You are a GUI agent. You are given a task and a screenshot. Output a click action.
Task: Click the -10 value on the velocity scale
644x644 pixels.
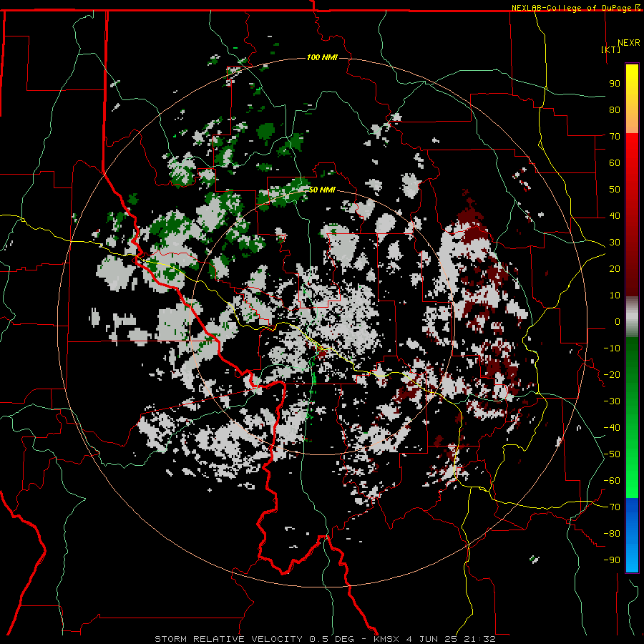tap(612, 348)
